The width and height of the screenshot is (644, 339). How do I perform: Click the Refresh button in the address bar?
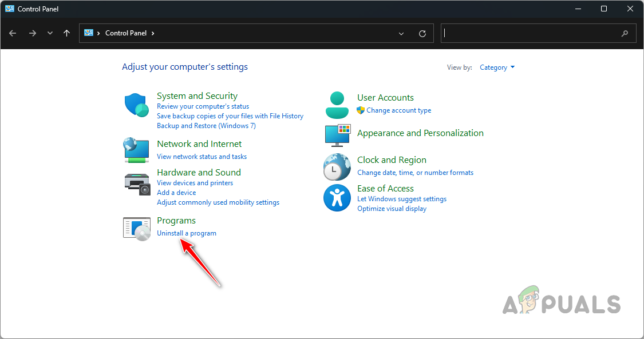pyautogui.click(x=422, y=33)
